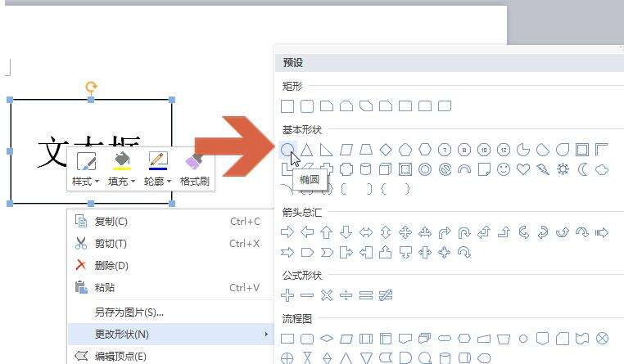Select the pie basic shape
624x364 pixels.
point(523,150)
